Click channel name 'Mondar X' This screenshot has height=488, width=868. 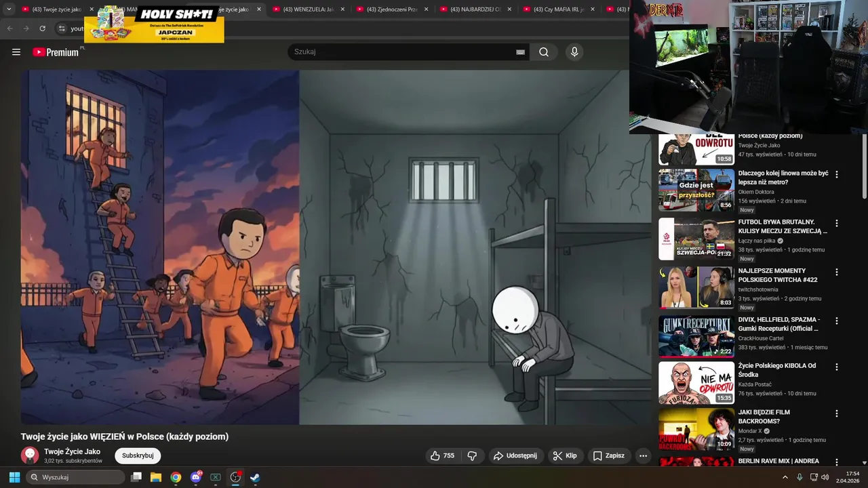[x=750, y=431]
